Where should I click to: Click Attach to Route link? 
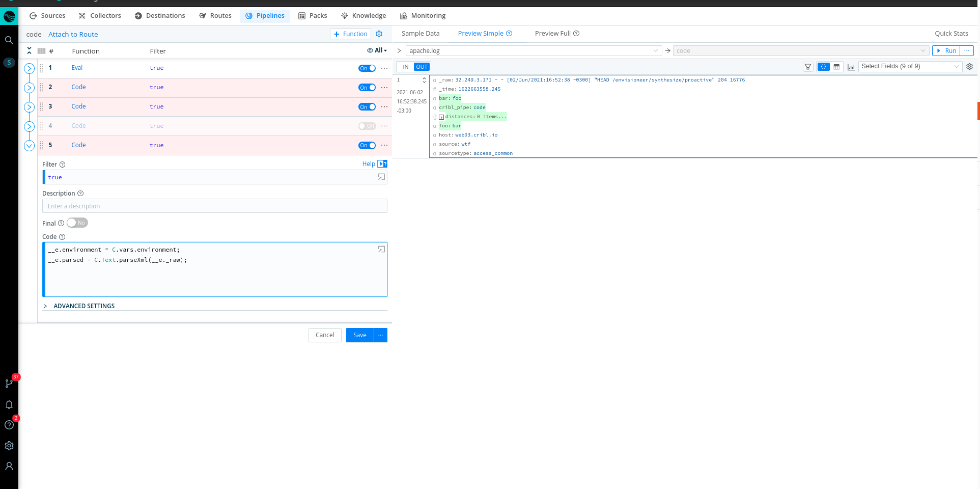[73, 35]
